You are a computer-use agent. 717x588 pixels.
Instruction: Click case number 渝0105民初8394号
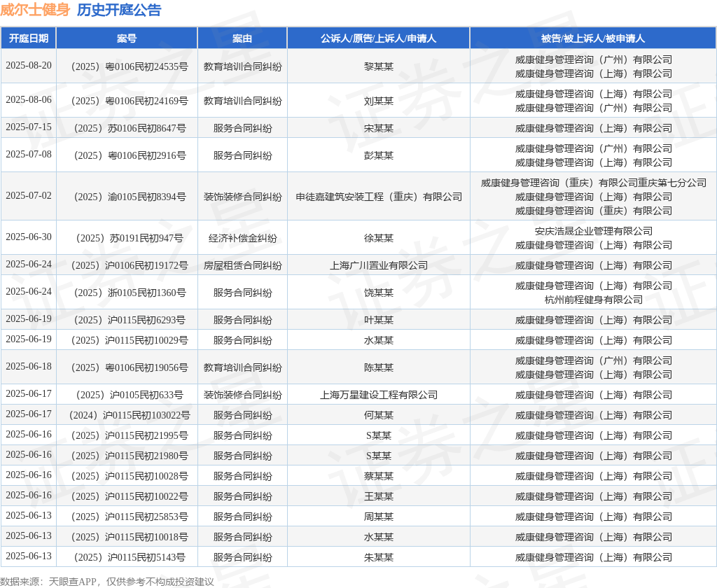click(130, 197)
